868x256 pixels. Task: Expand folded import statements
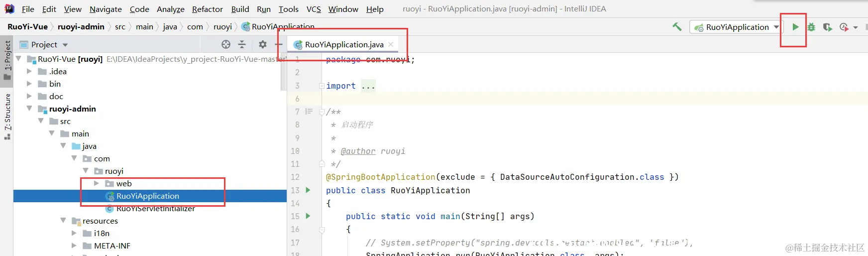point(322,86)
